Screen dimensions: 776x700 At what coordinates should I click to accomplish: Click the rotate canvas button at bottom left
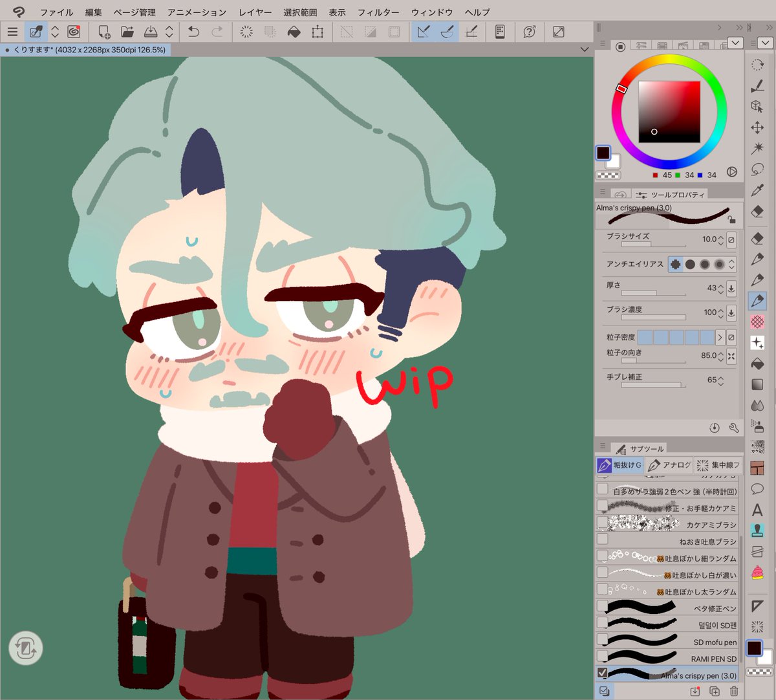click(x=26, y=648)
